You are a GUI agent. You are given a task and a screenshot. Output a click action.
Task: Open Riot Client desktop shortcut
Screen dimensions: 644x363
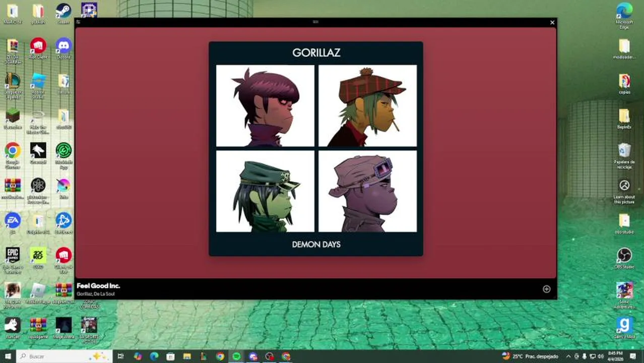38,48
